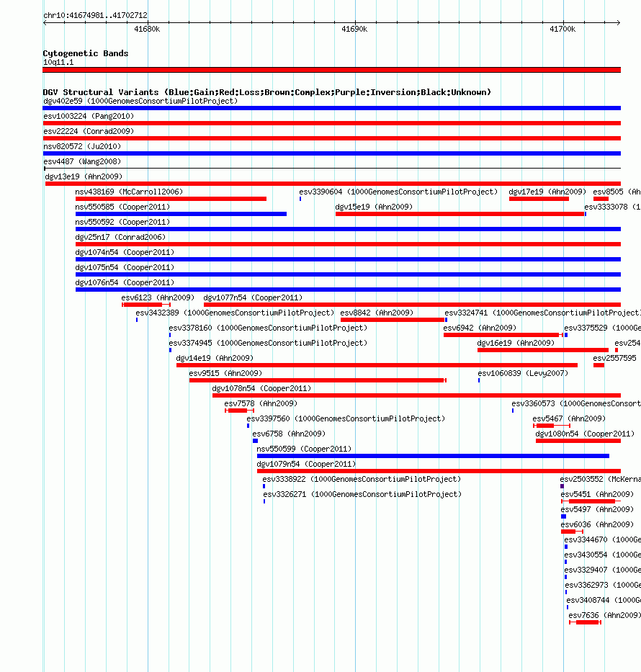Open esv3324741 variant label
This screenshot has height=672, width=641.
542,313
